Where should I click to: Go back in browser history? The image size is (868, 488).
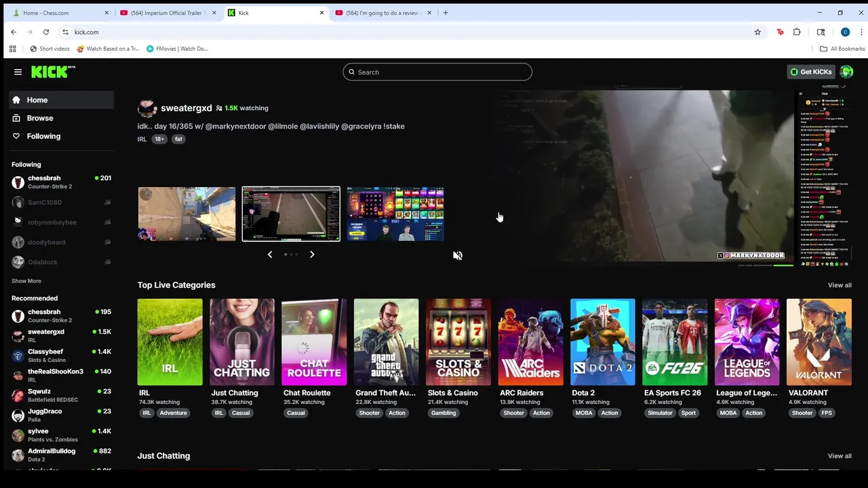tap(14, 32)
